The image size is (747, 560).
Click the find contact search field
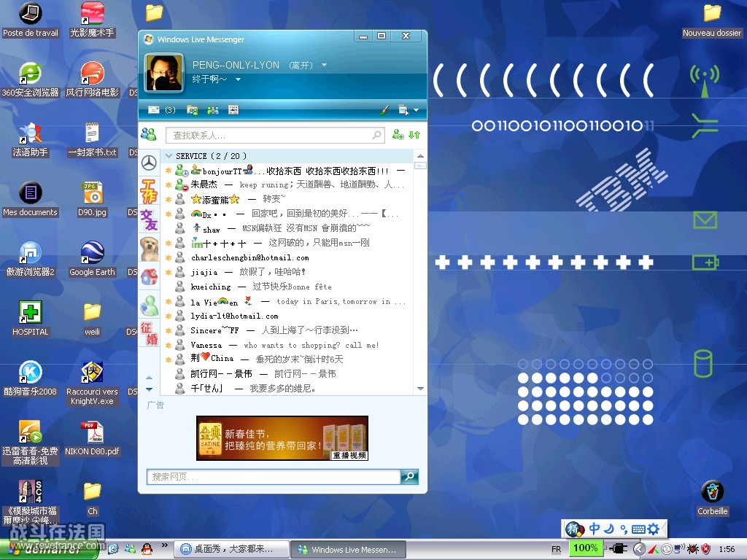[270, 135]
